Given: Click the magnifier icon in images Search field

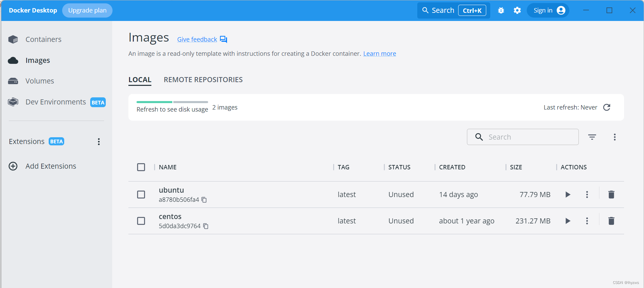Looking at the screenshot, I should (x=479, y=137).
